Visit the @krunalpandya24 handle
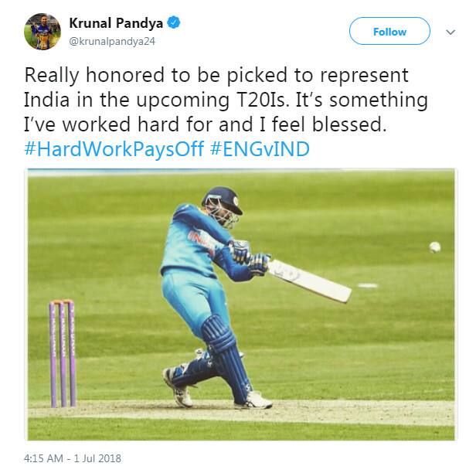Screen dimensions: 476x473 coord(113,41)
